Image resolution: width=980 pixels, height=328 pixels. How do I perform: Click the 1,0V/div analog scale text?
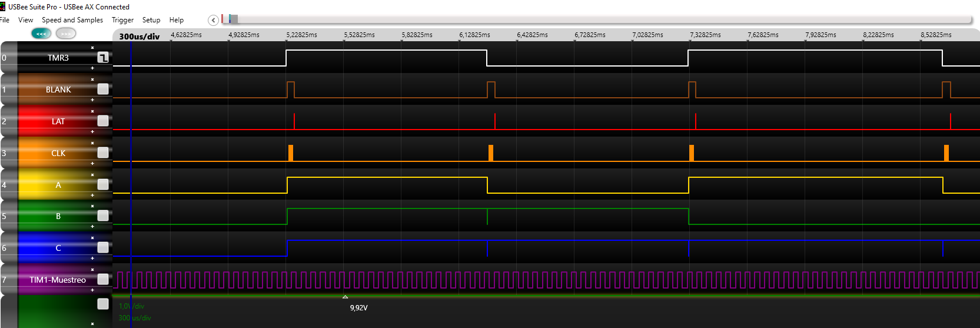(131, 306)
